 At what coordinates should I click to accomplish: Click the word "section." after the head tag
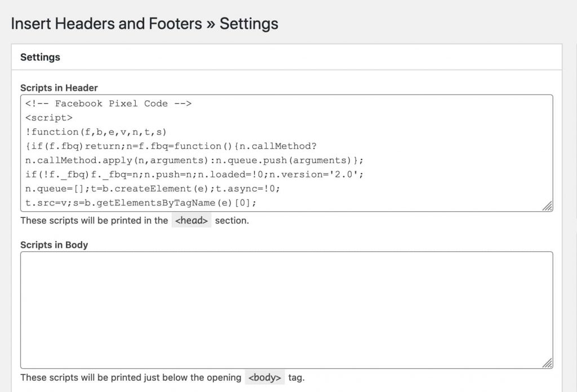232,221
